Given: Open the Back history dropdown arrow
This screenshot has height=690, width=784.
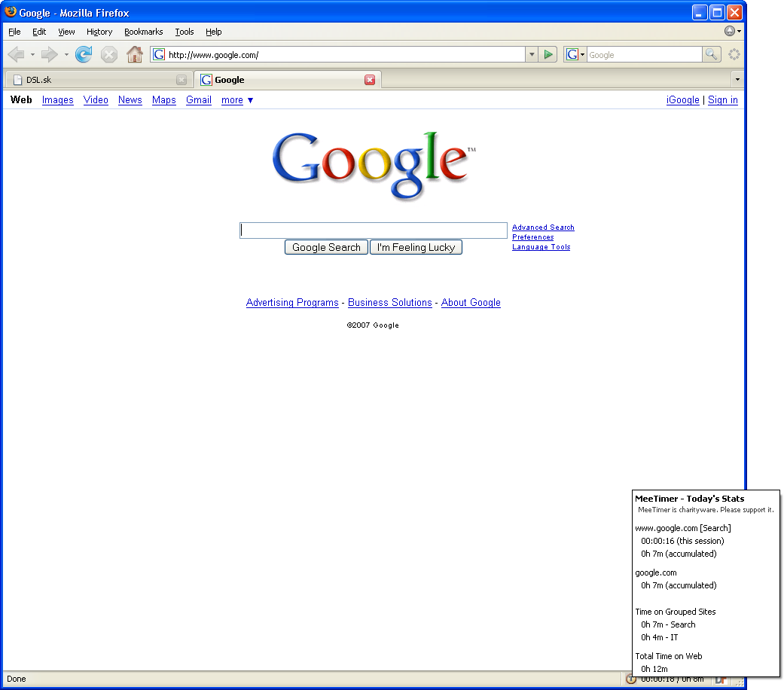Looking at the screenshot, I should 32,54.
